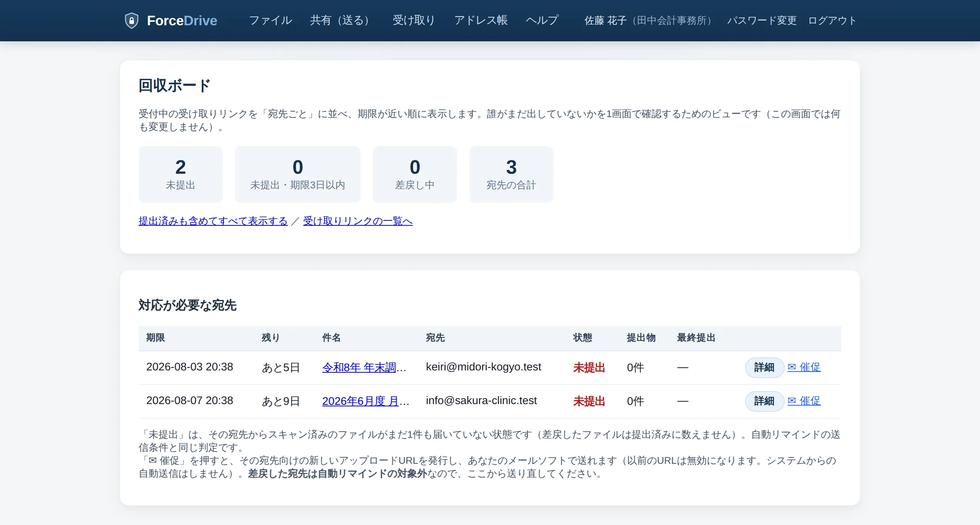Screen dimensions: 980x525
Task: Open the 受け取り menu item
Action: pos(414,20)
